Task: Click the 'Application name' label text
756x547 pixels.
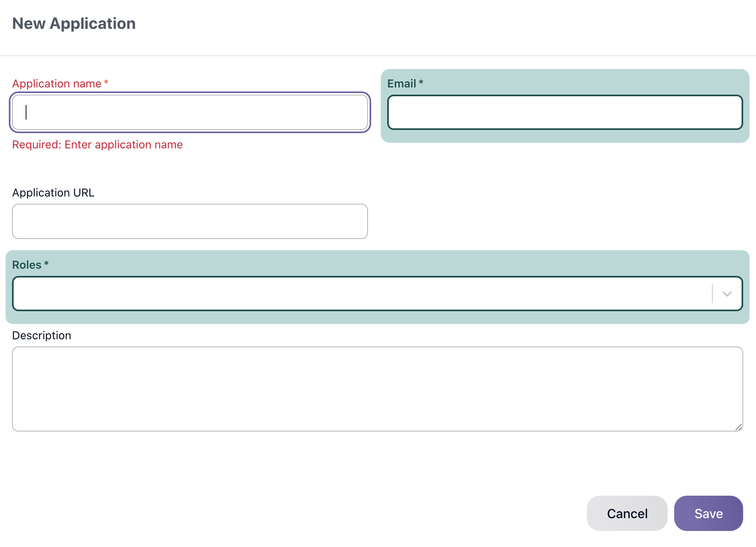Action: click(x=57, y=83)
